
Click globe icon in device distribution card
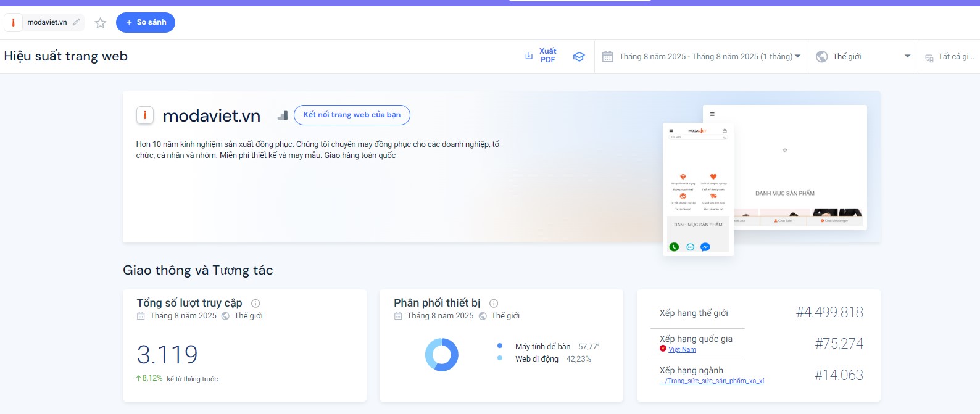(x=483, y=316)
